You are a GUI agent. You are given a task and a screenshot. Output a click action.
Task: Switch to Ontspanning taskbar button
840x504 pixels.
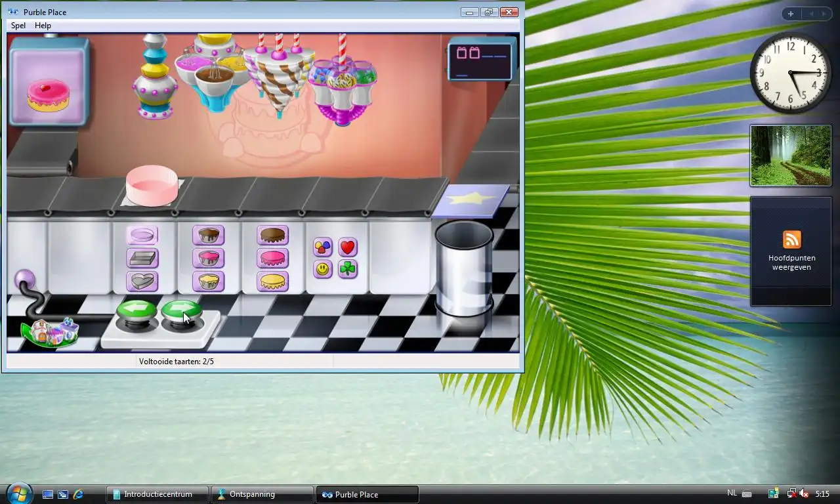262,494
